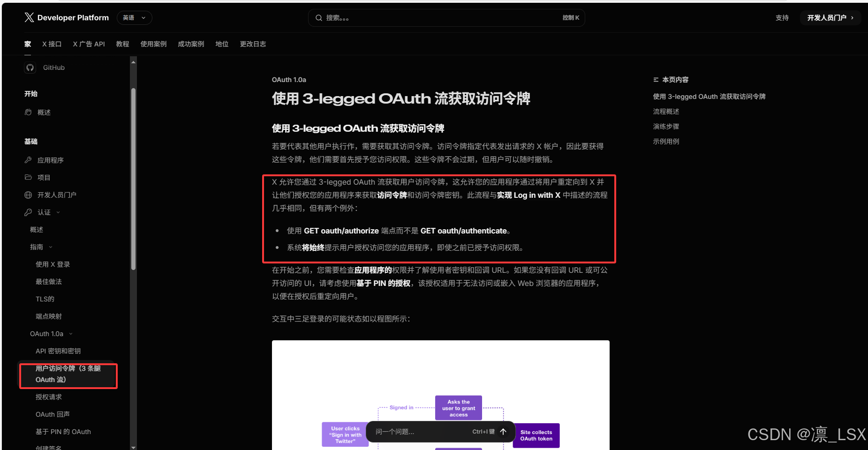
Task: Open 使用 X 登录 sidebar item
Action: pyautogui.click(x=53, y=264)
